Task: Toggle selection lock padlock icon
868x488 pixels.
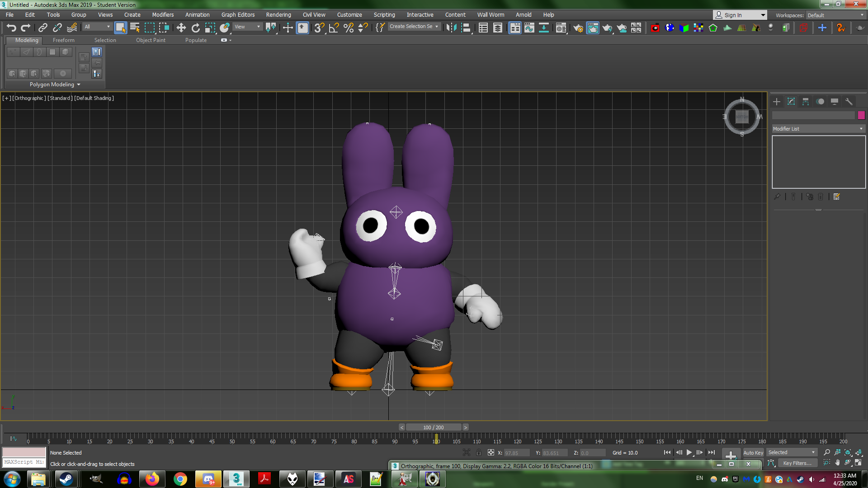Action: click(x=479, y=452)
